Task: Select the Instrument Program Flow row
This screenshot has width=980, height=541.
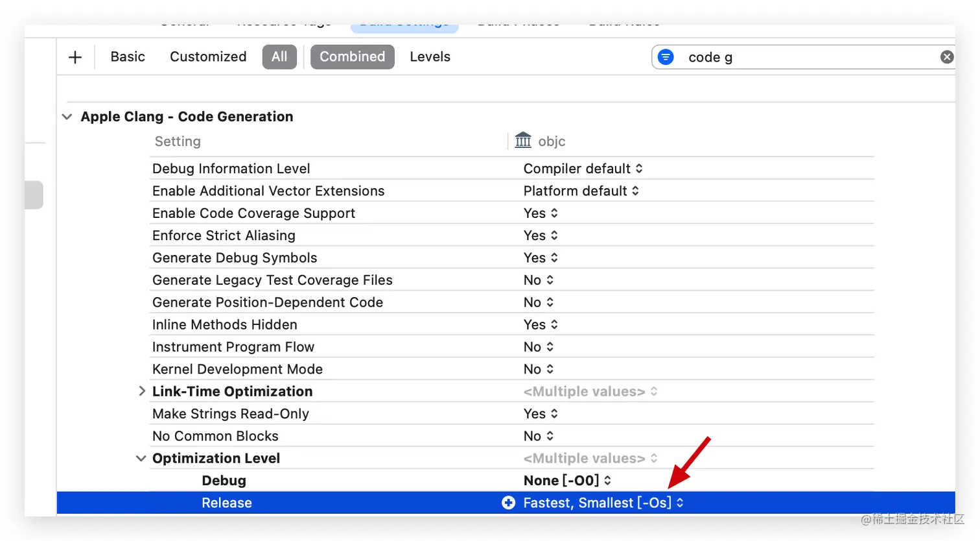Action: (511, 347)
